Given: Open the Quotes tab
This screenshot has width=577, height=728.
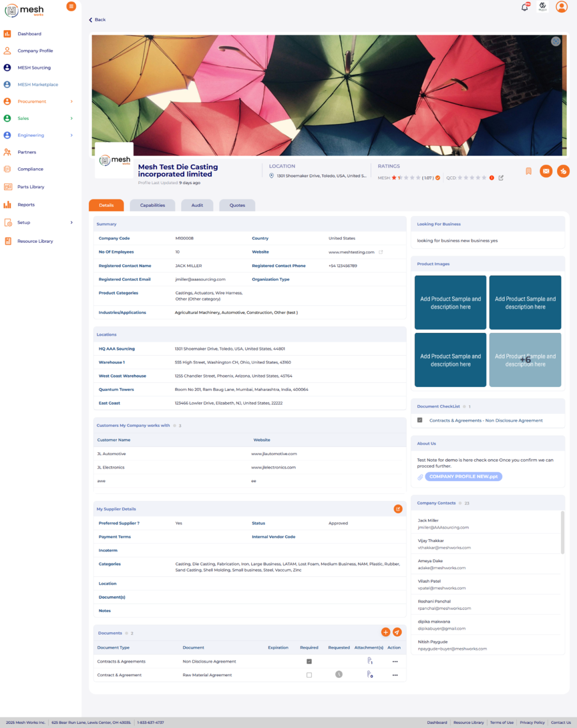Looking at the screenshot, I should pos(237,205).
